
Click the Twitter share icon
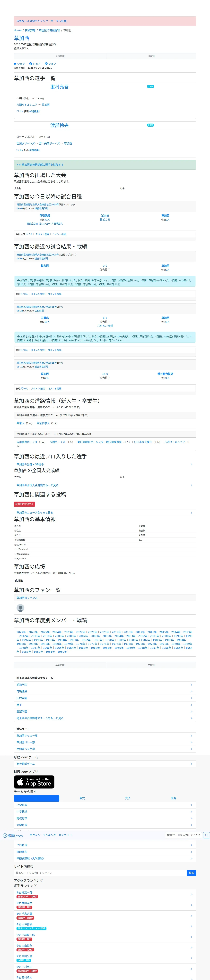[15, 64]
